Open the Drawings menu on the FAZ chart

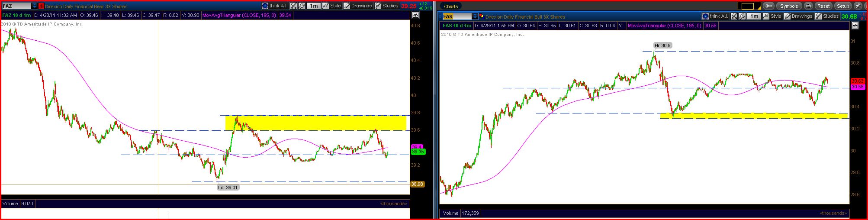[x=358, y=6]
